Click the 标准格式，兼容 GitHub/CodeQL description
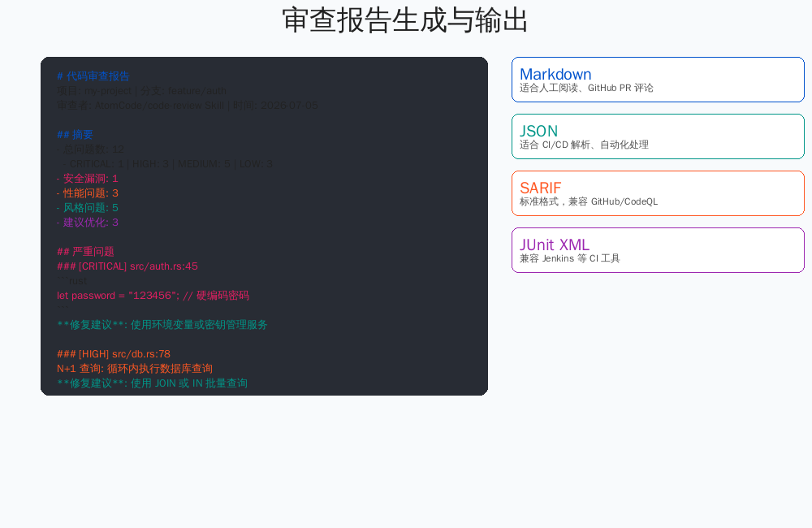Screen dimensions: 812x528 [x=589, y=201]
